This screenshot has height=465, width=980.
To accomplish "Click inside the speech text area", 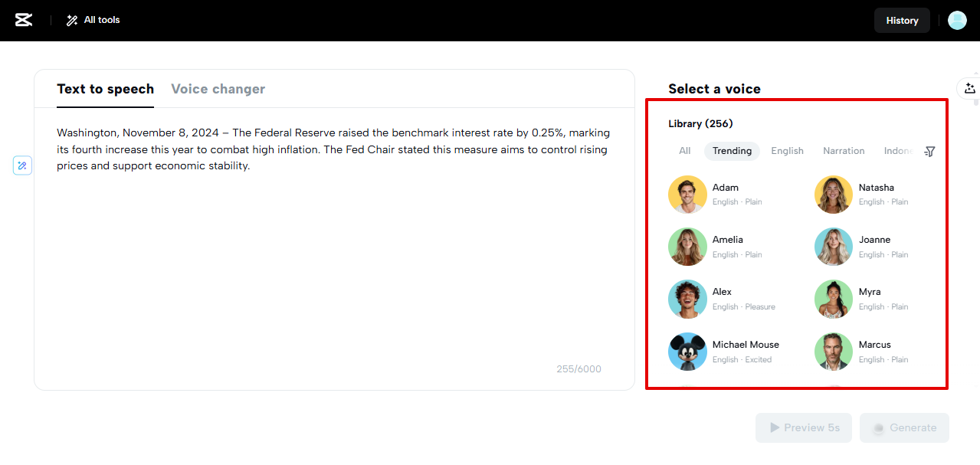I will pos(334,253).
